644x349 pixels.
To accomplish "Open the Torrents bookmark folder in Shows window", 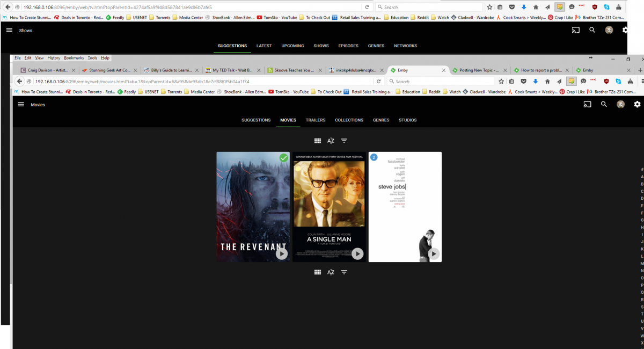I will 159,17.
